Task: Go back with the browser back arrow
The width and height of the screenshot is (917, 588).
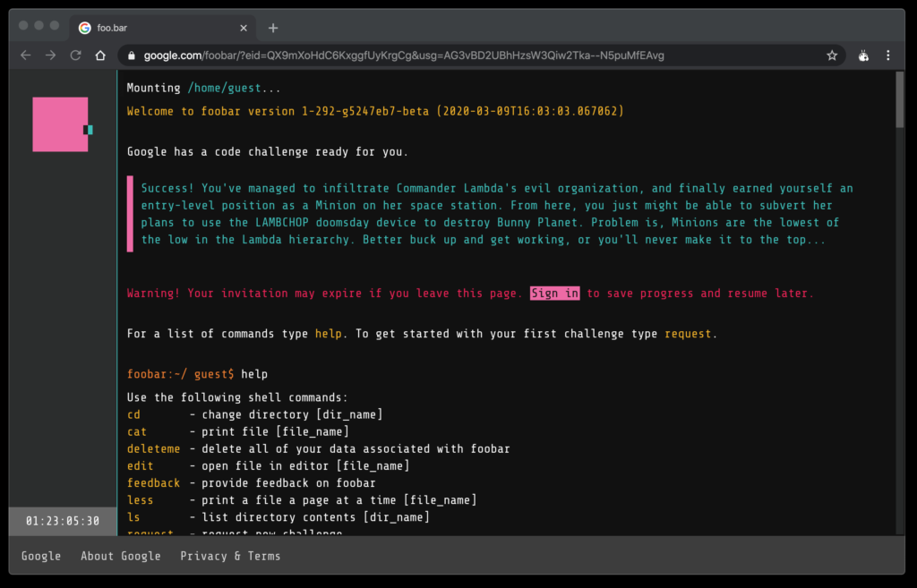Action: (26, 55)
